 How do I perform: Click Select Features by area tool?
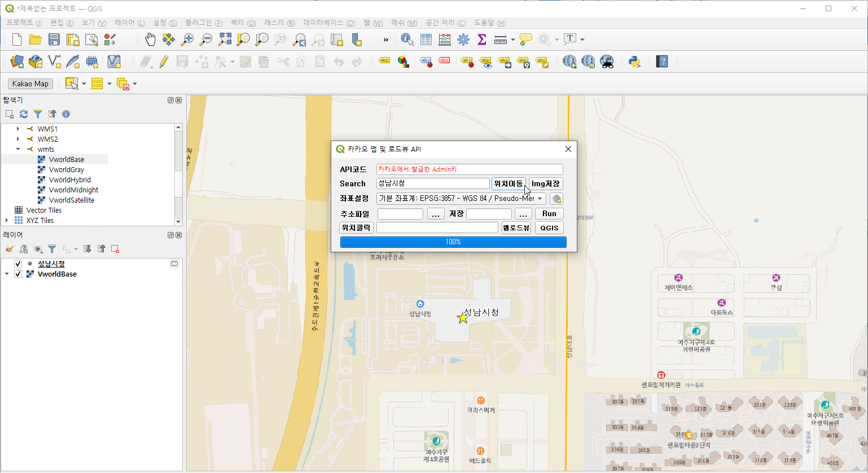coord(72,84)
